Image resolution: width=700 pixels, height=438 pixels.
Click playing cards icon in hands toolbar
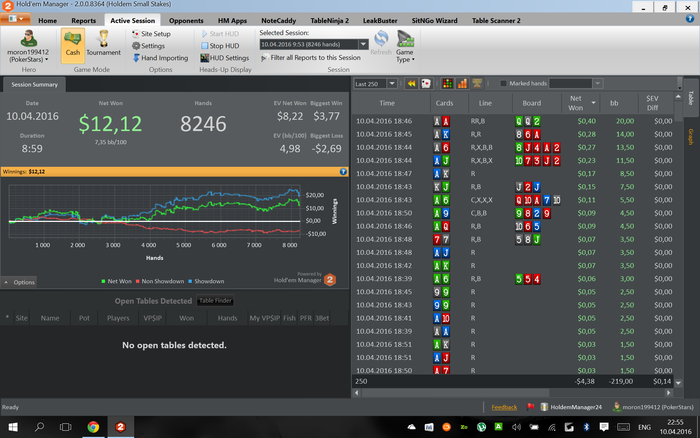coord(425,83)
